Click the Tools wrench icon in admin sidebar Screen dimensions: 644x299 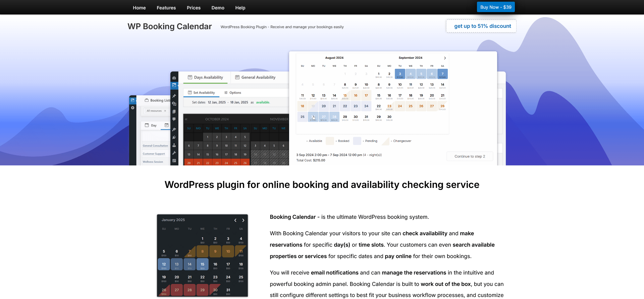pyautogui.click(x=174, y=153)
